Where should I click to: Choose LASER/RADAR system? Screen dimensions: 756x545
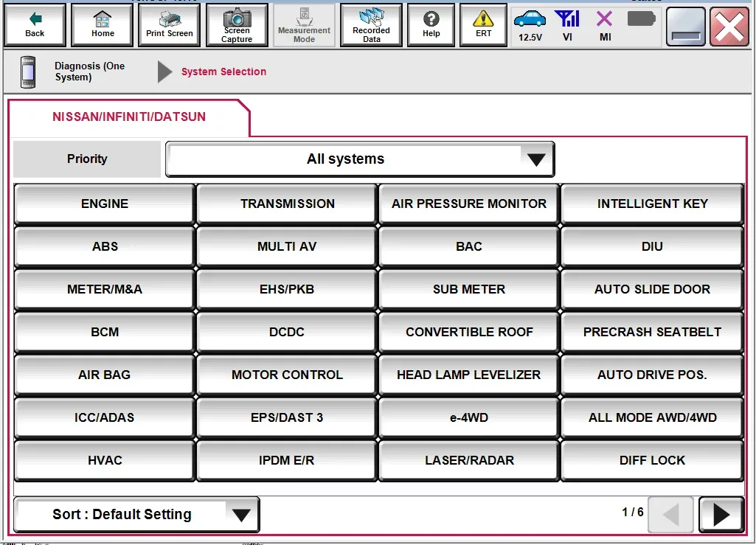(469, 461)
